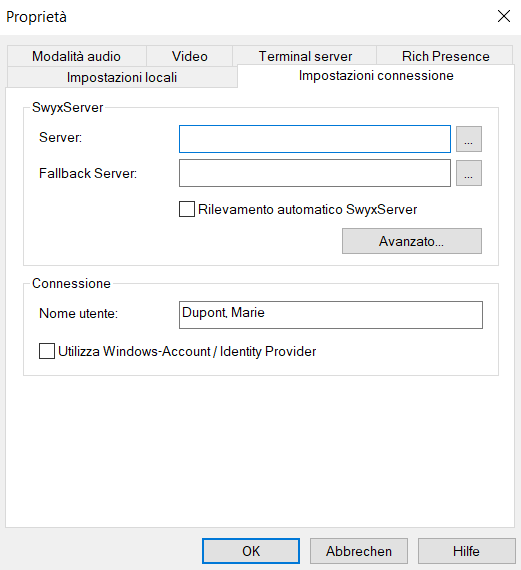Cancel with the Abbrechen button

[x=358, y=551]
